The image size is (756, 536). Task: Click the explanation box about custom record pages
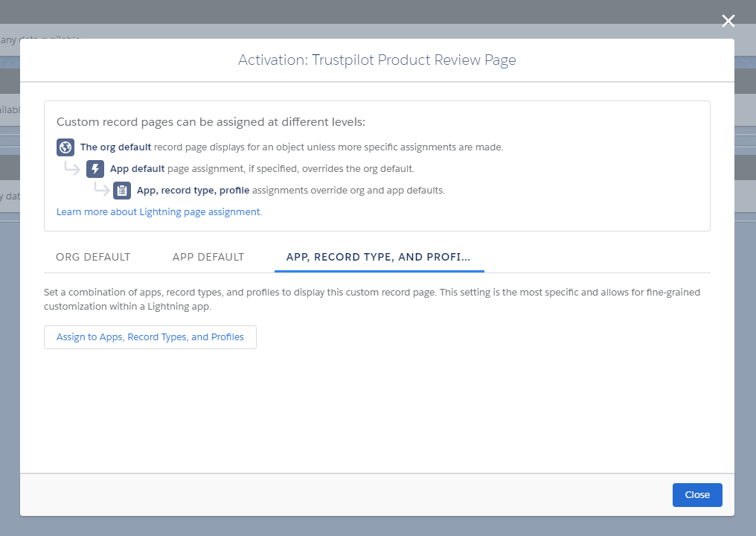tap(377, 165)
